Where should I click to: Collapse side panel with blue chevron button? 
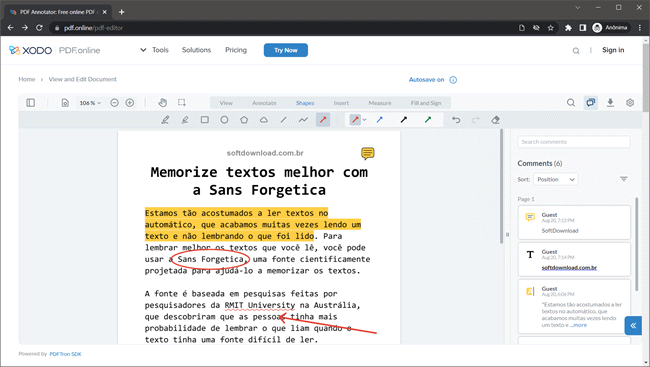(x=633, y=326)
